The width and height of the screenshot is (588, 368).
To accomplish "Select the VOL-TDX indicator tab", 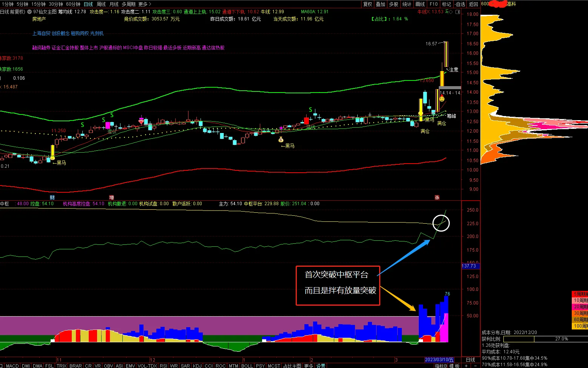I will click(147, 366).
